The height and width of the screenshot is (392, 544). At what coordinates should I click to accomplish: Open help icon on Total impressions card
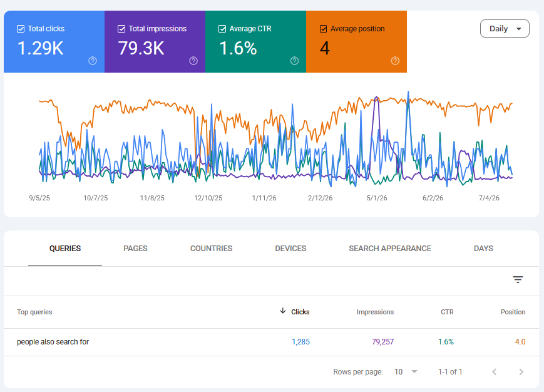pyautogui.click(x=193, y=61)
